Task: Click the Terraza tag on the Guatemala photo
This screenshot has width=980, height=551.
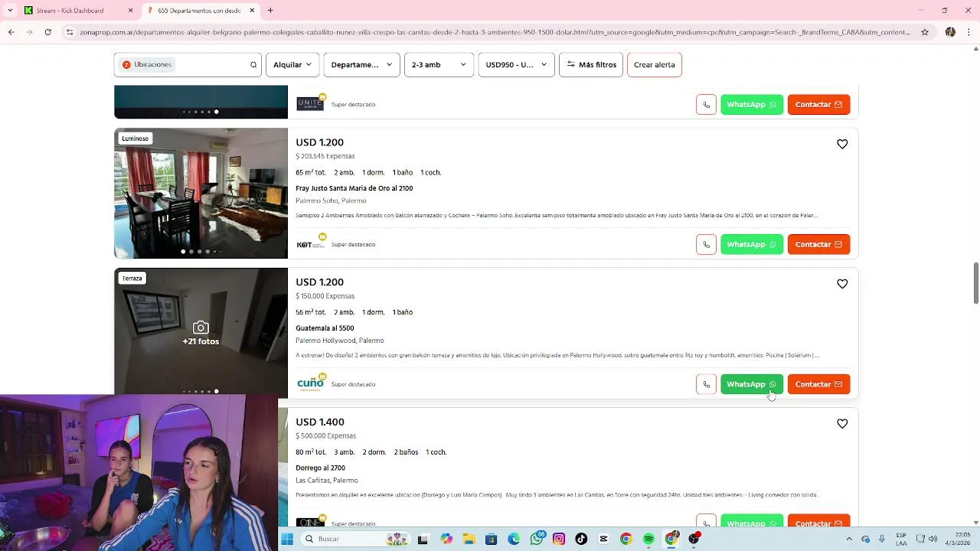Action: point(132,279)
